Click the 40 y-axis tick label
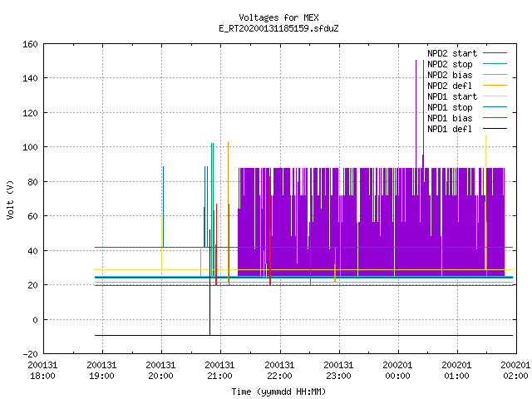This screenshot has height=399, width=532. (32, 251)
